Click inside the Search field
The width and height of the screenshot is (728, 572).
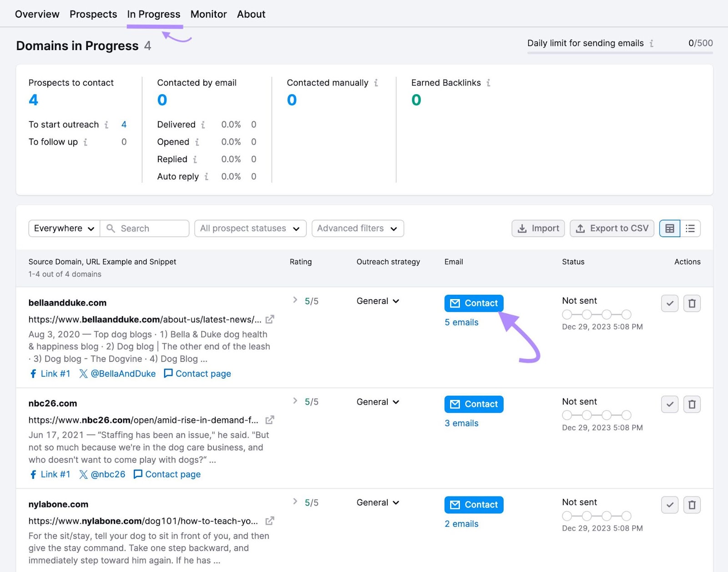[145, 228]
